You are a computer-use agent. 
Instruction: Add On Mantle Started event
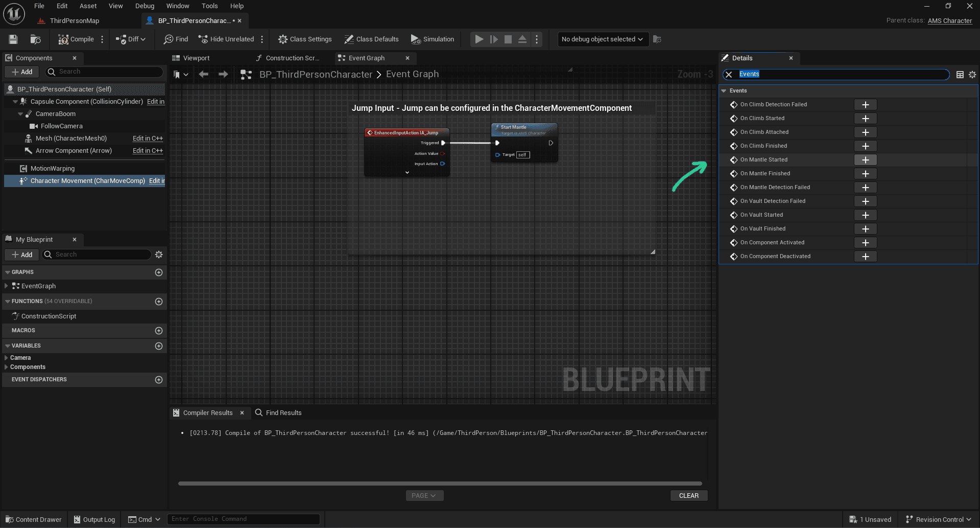point(866,160)
